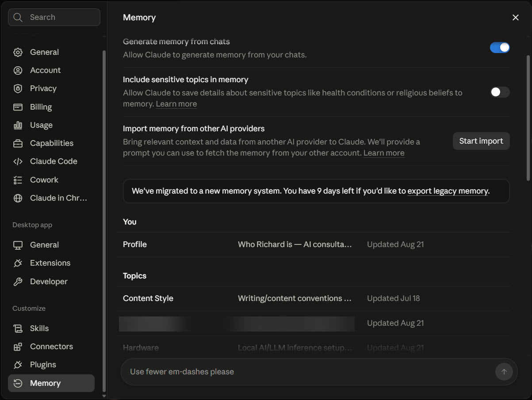Click the Desktop app General monitor icon
The image size is (532, 400).
[18, 245]
